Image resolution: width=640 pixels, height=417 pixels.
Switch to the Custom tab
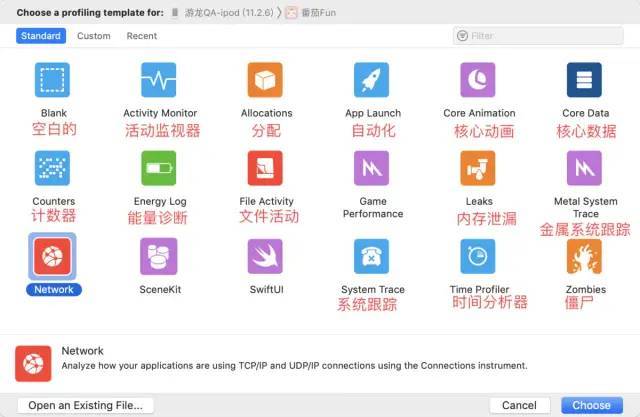[94, 36]
